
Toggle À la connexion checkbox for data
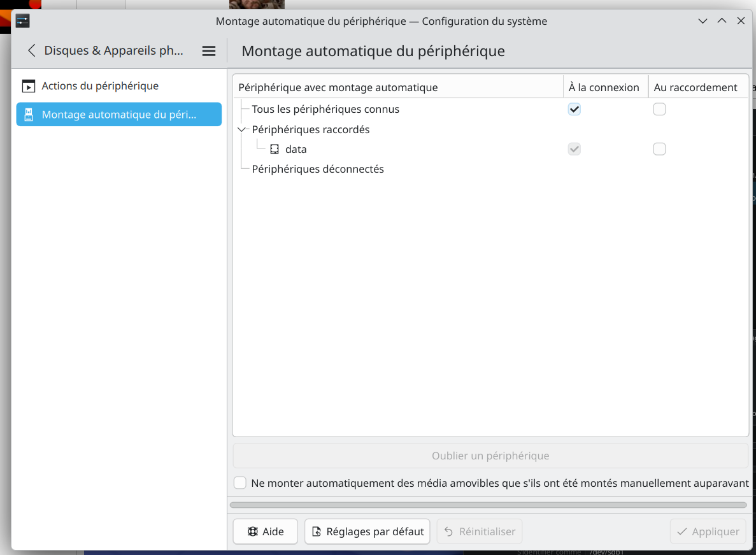tap(574, 149)
